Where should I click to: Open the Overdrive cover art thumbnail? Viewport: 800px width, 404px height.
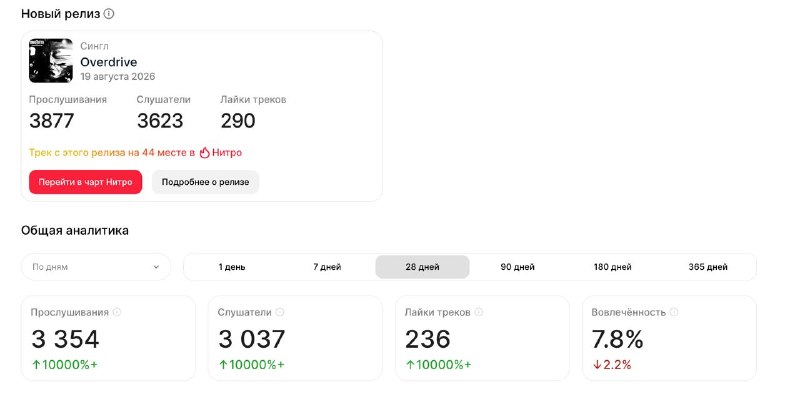(x=51, y=61)
